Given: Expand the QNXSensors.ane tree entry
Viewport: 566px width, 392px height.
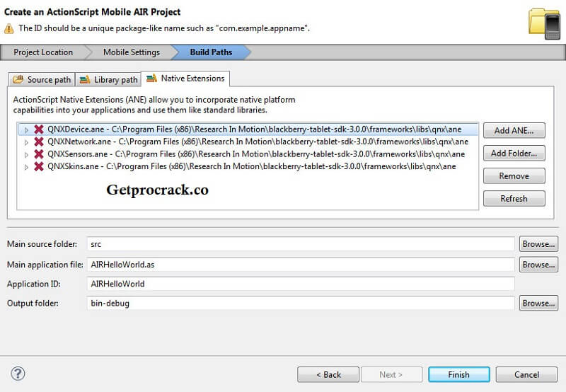Looking at the screenshot, I should [26, 155].
